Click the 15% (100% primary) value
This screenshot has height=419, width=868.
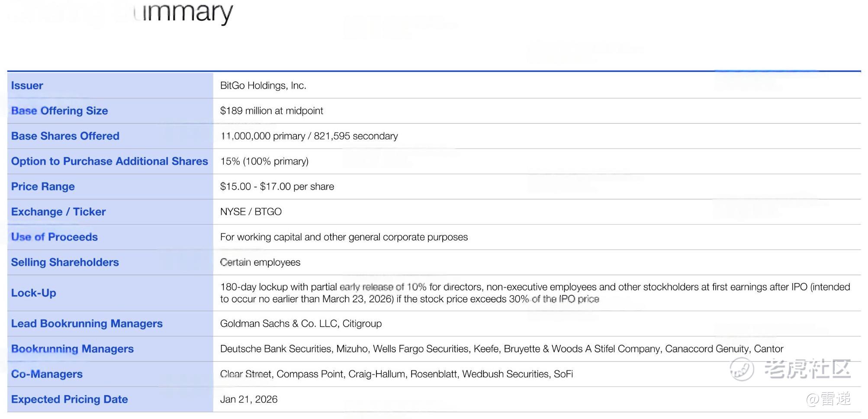[x=264, y=161]
